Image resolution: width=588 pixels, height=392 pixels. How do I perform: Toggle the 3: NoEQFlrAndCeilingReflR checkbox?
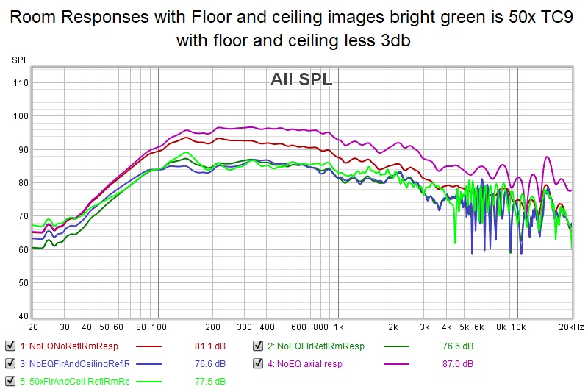point(10,363)
